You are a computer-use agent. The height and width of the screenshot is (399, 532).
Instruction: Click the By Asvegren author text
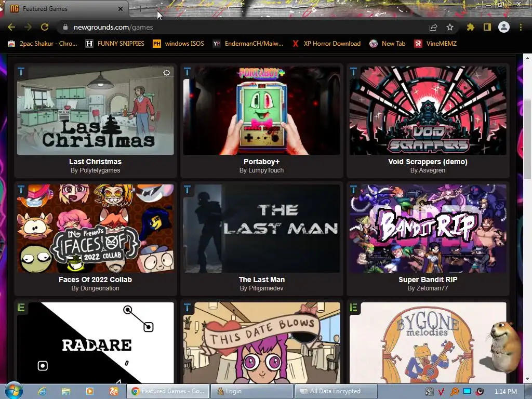coord(428,170)
